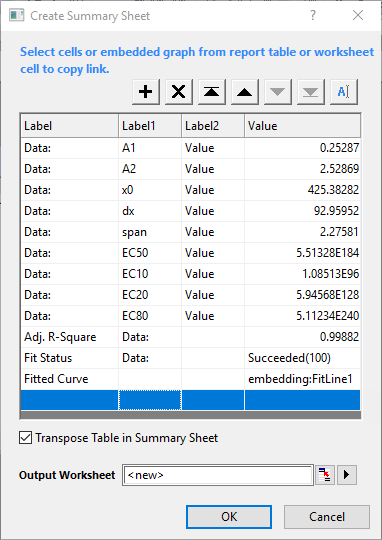
Task: Select the Fitted Curve label cell
Action: coord(70,379)
